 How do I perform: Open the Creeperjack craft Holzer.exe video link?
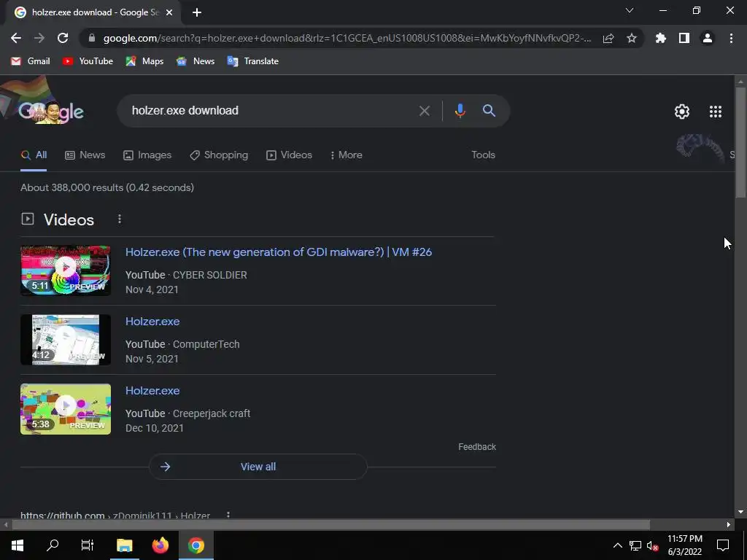(x=152, y=391)
